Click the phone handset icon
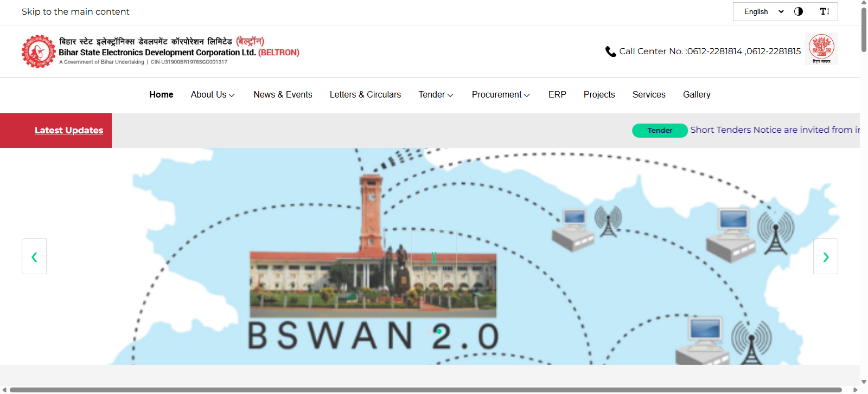 (611, 51)
